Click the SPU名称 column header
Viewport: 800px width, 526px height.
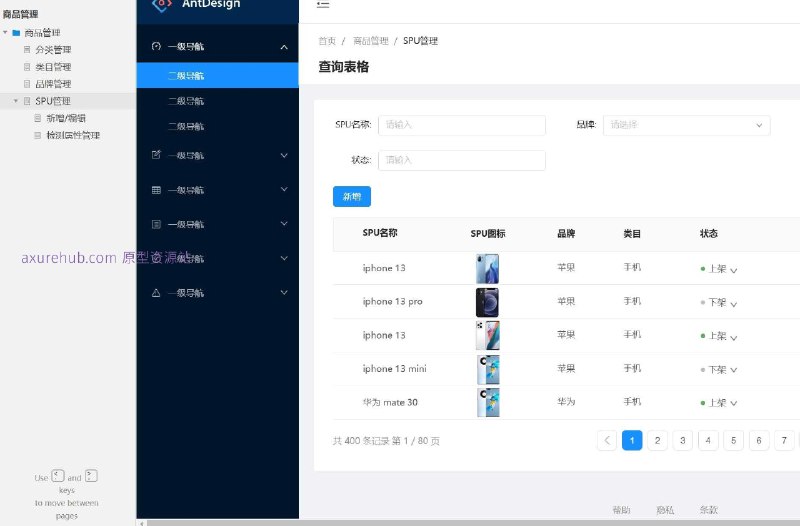[x=380, y=233]
